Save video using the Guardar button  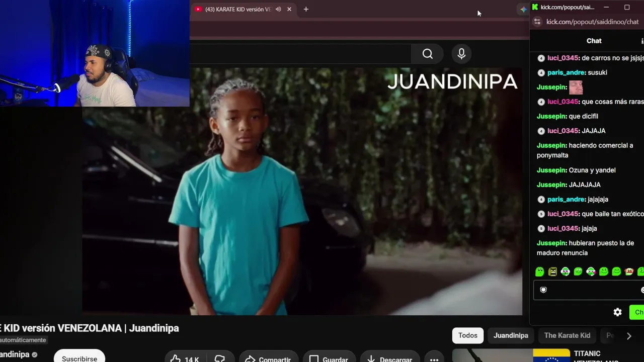pyautogui.click(x=329, y=359)
